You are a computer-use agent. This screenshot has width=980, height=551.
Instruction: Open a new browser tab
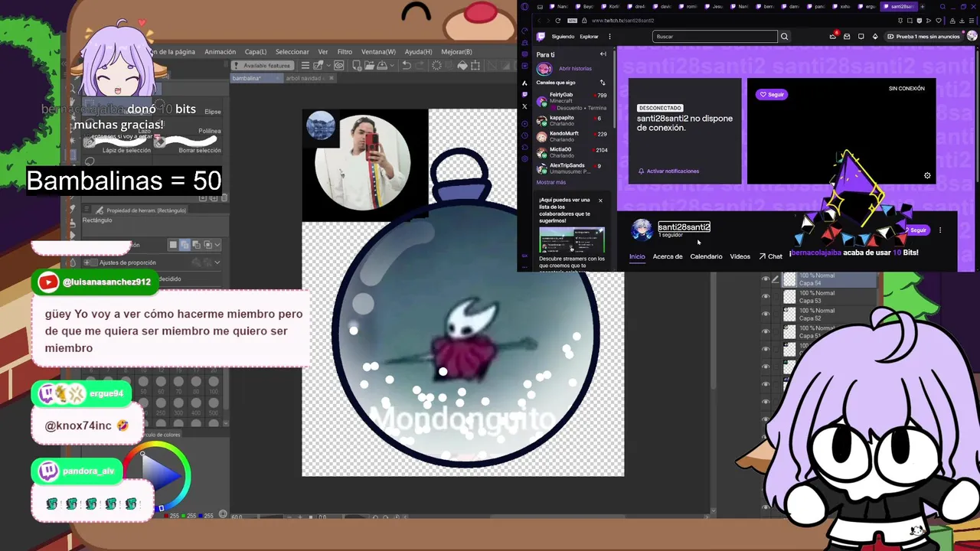pyautogui.click(x=922, y=7)
